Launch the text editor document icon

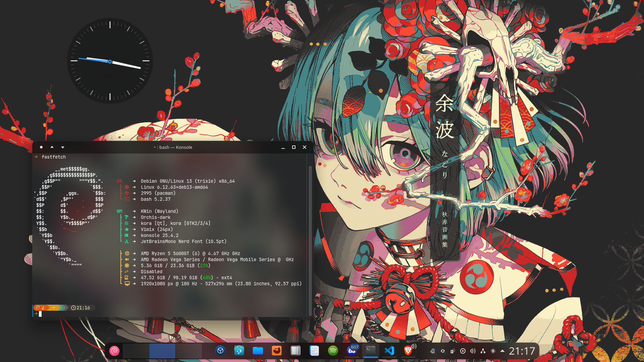pos(314,351)
